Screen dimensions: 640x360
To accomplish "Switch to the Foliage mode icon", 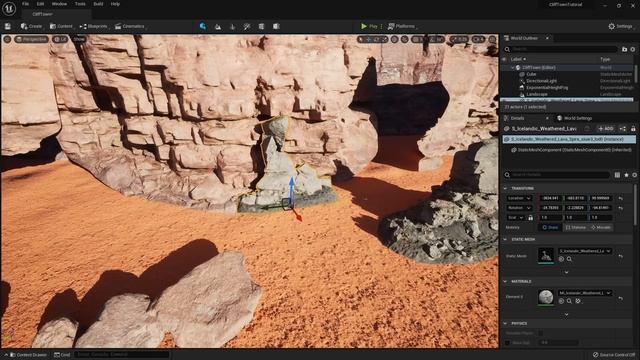I will coord(233,27).
